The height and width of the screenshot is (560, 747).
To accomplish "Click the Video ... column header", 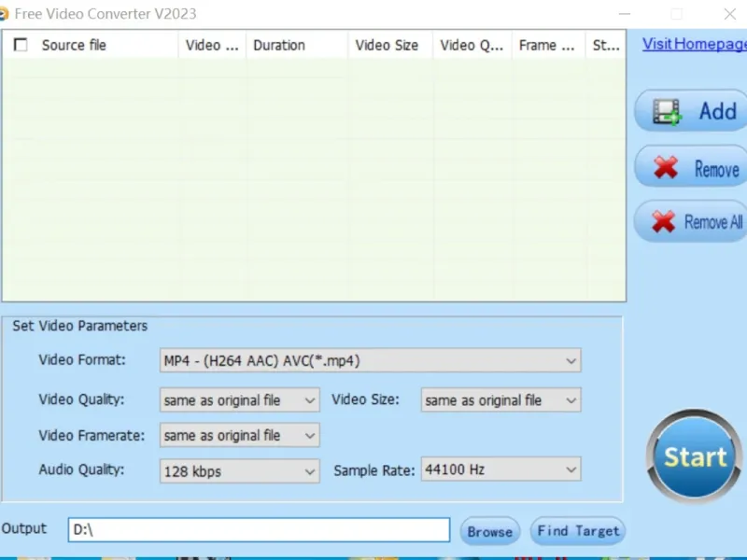I will pos(212,45).
